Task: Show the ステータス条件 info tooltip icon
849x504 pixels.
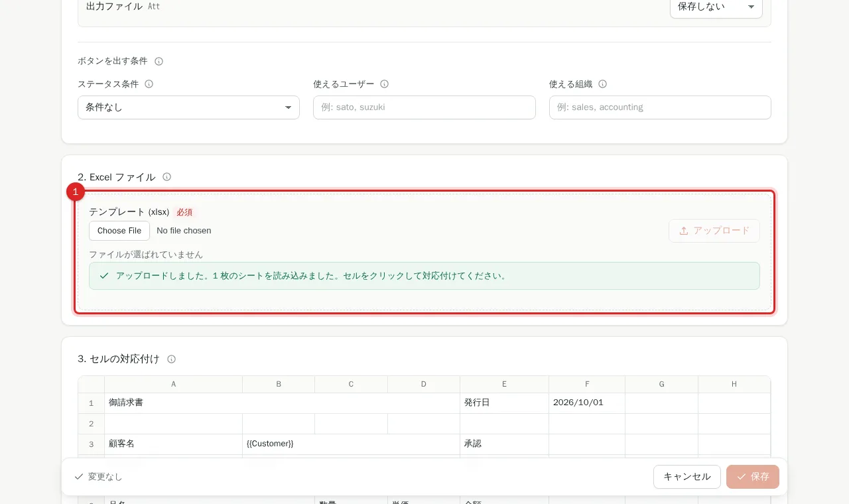Action: [149, 84]
